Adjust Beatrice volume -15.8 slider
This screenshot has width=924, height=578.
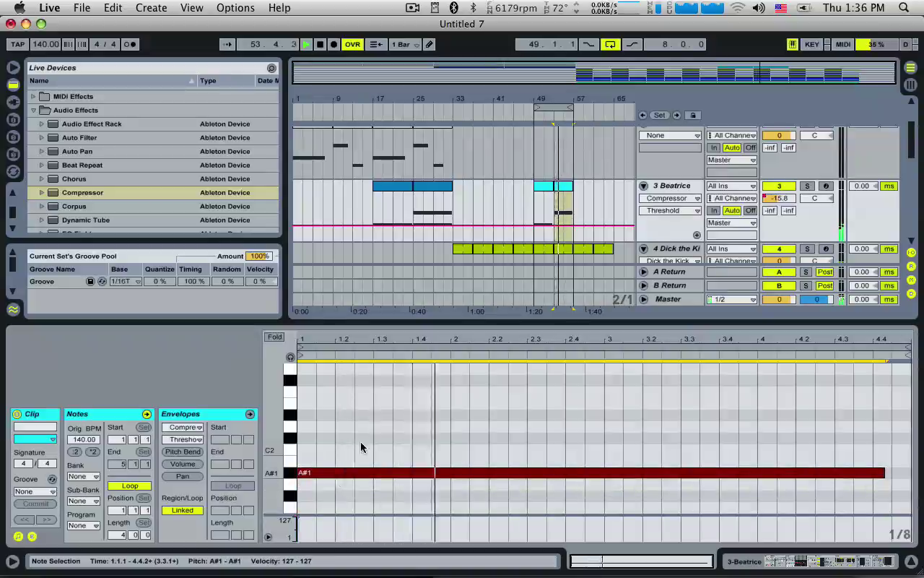point(779,198)
